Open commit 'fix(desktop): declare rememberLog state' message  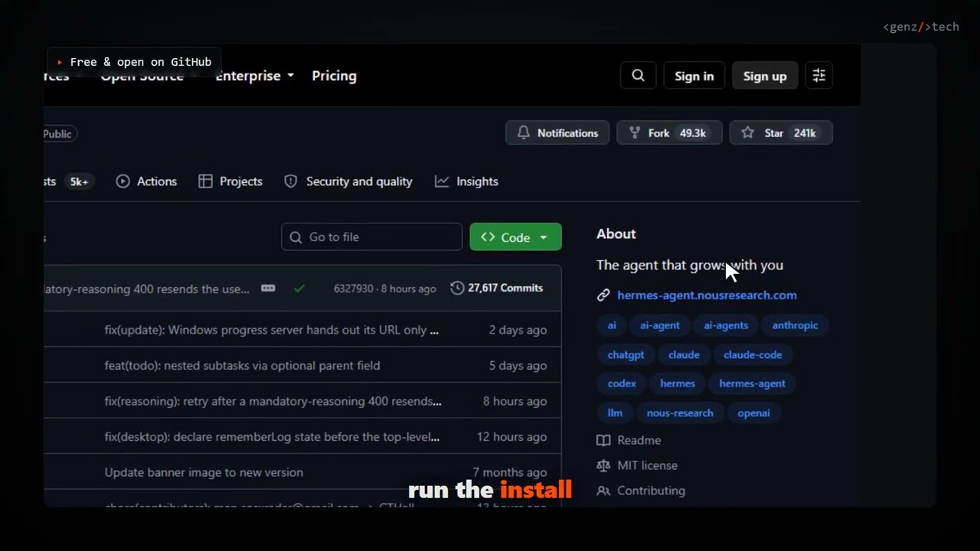[272, 437]
